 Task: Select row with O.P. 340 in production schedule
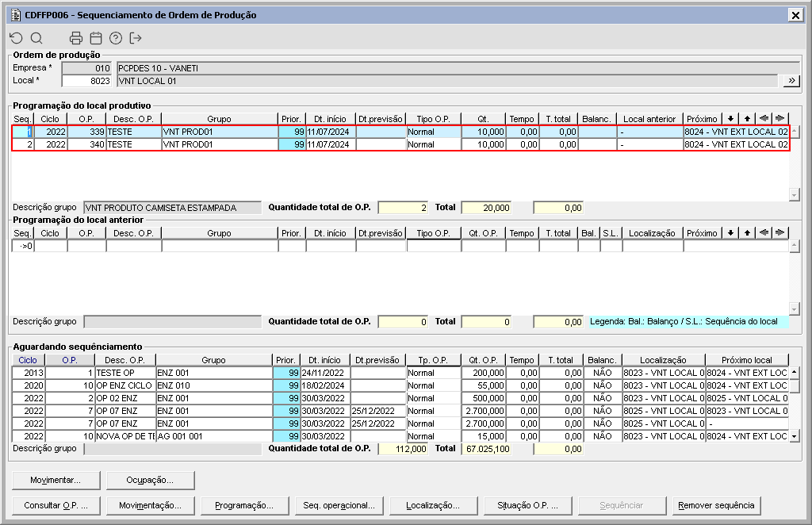pyautogui.click(x=87, y=144)
